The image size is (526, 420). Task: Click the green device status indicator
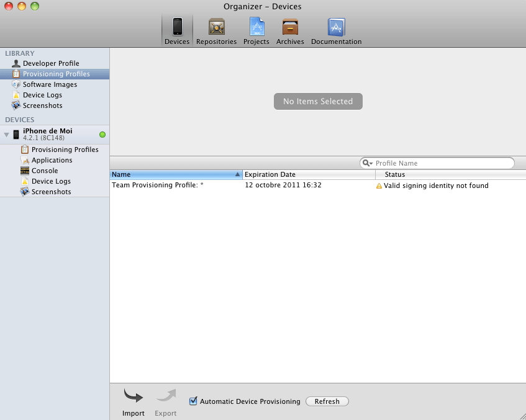coord(102,135)
